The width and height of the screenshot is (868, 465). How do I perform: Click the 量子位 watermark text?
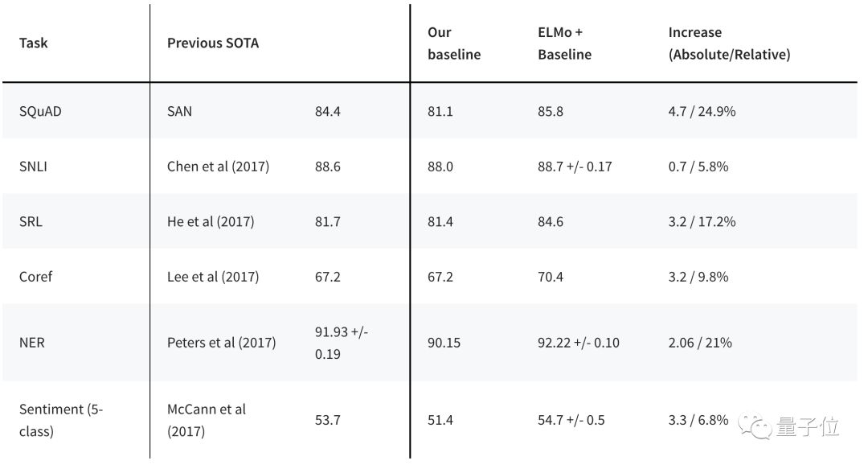807,426
